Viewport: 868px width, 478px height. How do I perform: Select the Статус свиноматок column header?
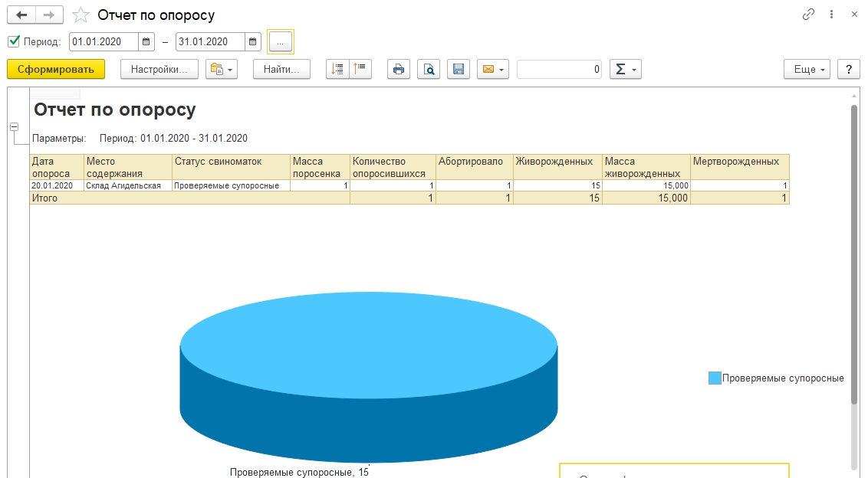click(232, 167)
